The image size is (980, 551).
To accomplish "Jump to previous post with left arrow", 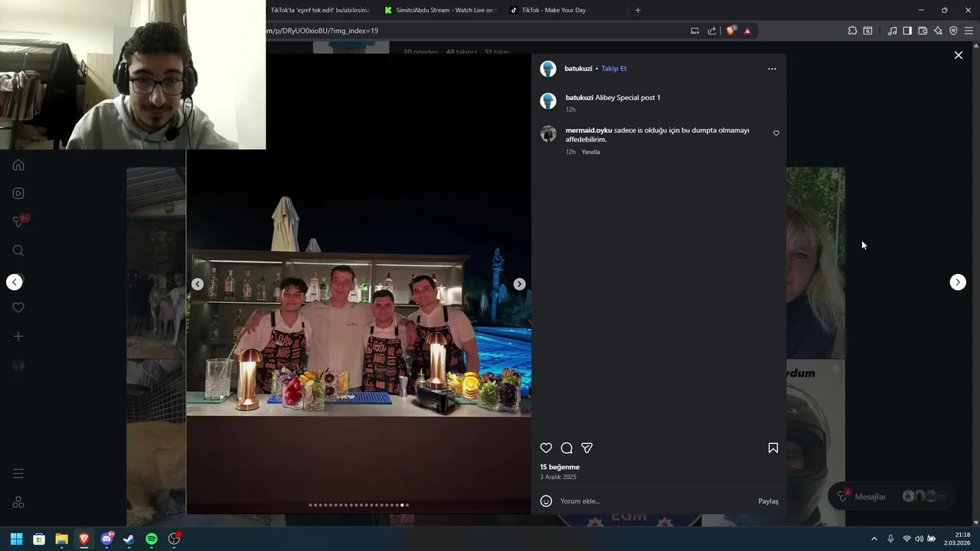I will point(14,282).
